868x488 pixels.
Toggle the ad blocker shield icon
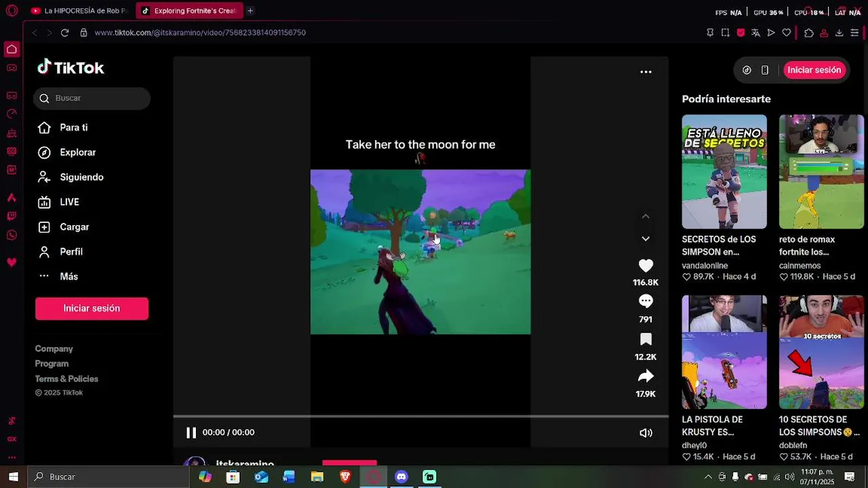coord(741,33)
